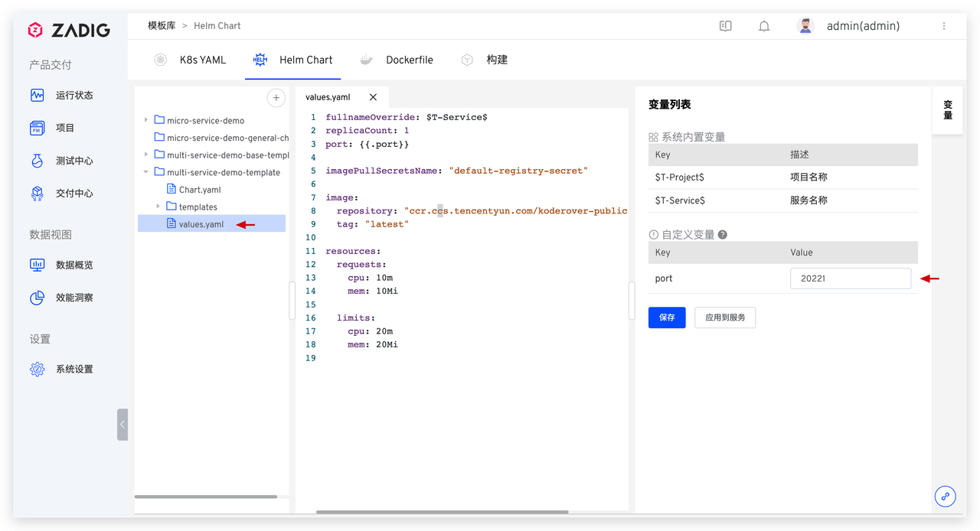Toggle the 变量 side panel tab

948,110
